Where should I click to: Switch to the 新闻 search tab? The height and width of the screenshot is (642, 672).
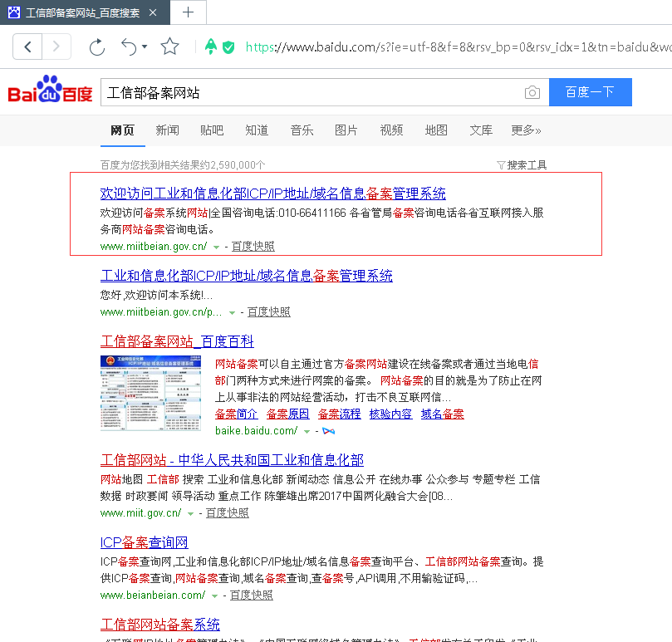click(x=167, y=130)
